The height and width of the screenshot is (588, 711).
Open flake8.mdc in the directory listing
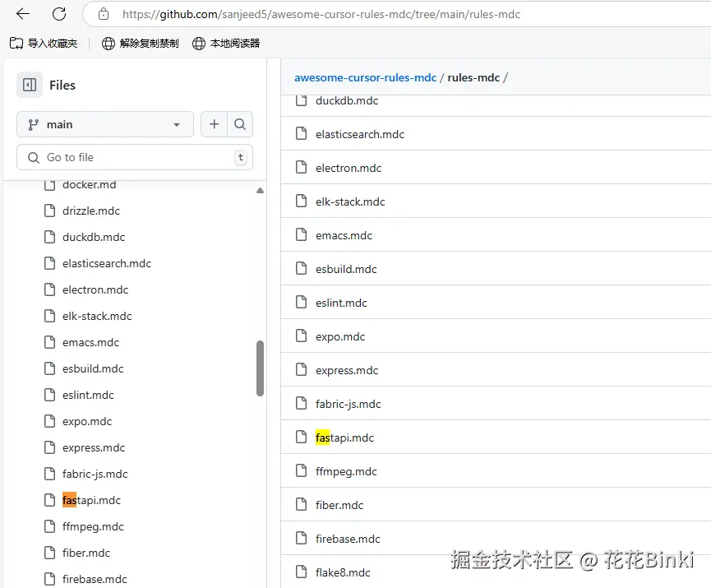[343, 572]
